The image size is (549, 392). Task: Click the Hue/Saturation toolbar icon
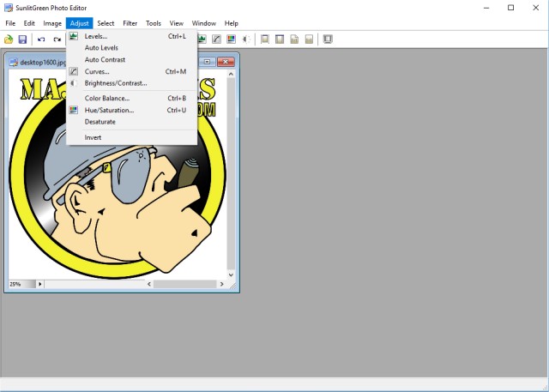(231, 39)
